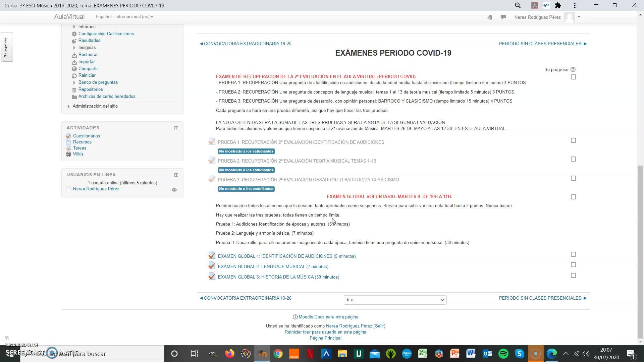
Task: Click quiz icon for Examen Global 1
Action: click(x=212, y=256)
